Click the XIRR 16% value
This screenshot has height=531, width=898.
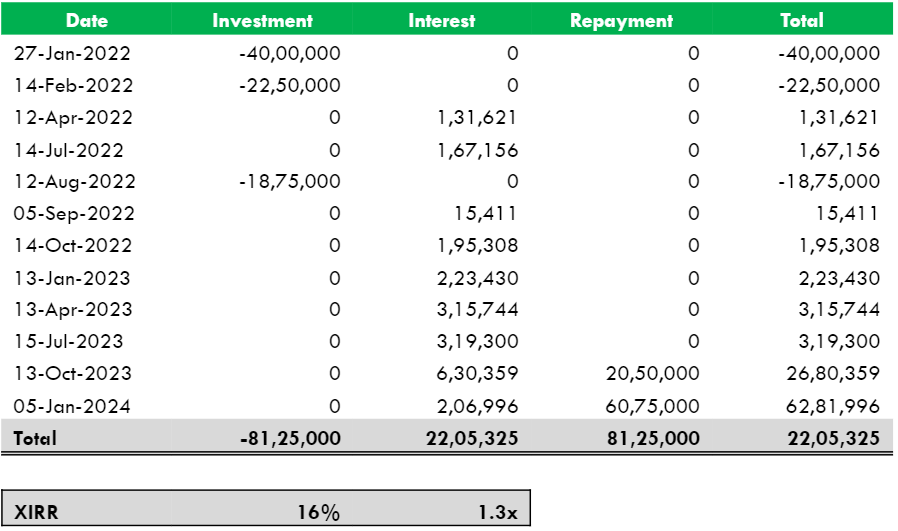318,512
